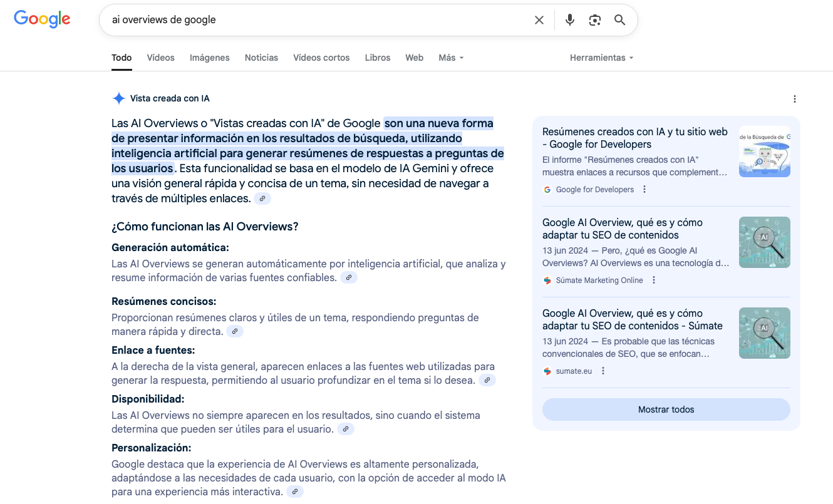Start voice search with microphone icon
The height and width of the screenshot is (504, 833).
(x=570, y=20)
